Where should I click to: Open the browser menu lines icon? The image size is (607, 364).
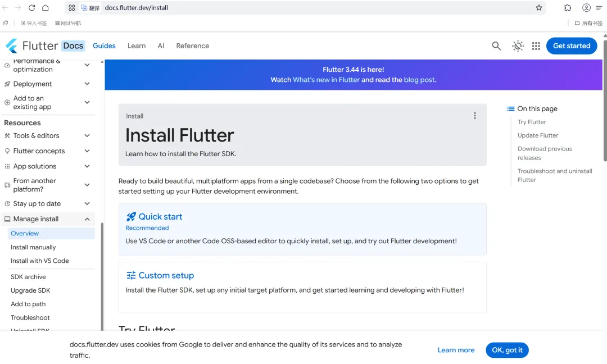[599, 8]
